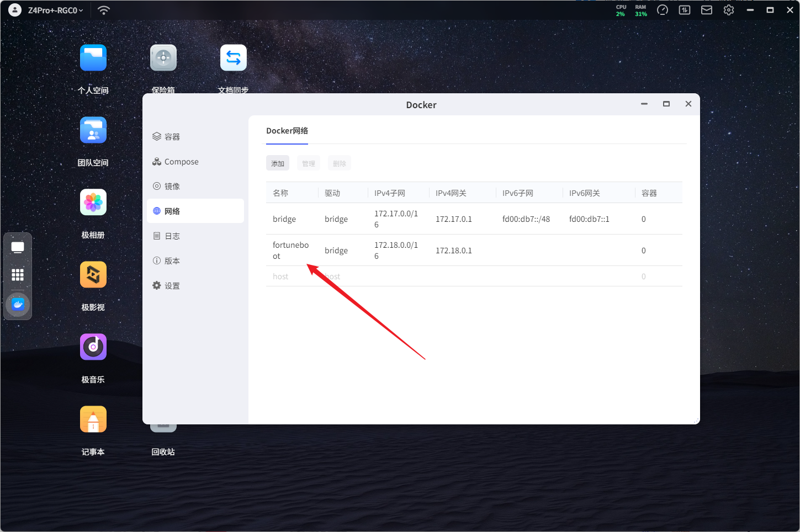Select the fortunebot network row
The image size is (800, 532).
coord(290,251)
